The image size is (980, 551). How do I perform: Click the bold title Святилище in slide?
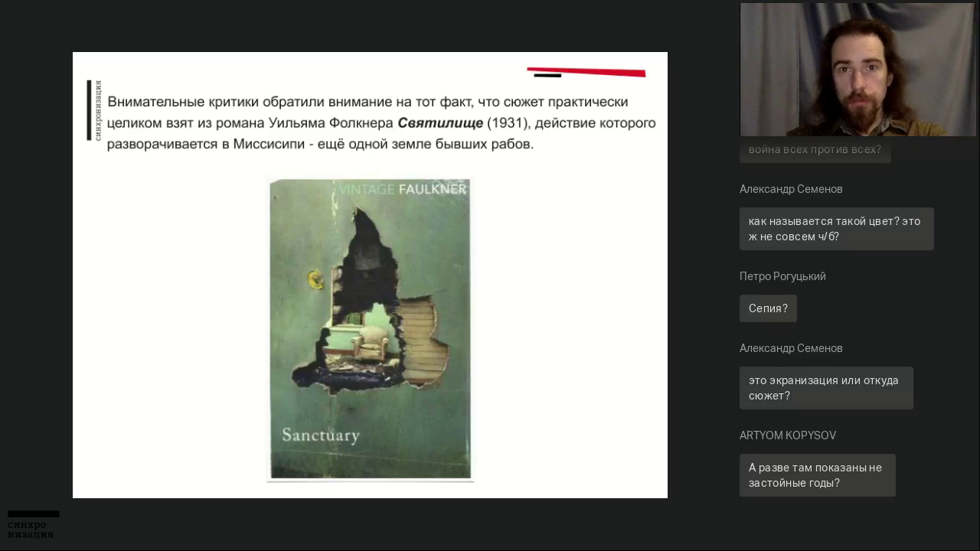440,122
